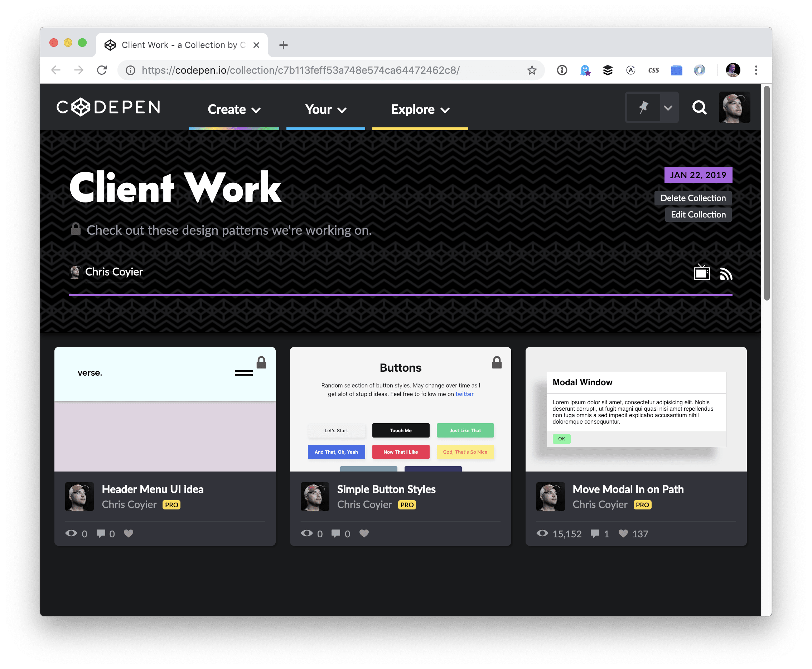This screenshot has width=812, height=669.
Task: Open Chris Coyier's profile link
Action: [x=114, y=272]
